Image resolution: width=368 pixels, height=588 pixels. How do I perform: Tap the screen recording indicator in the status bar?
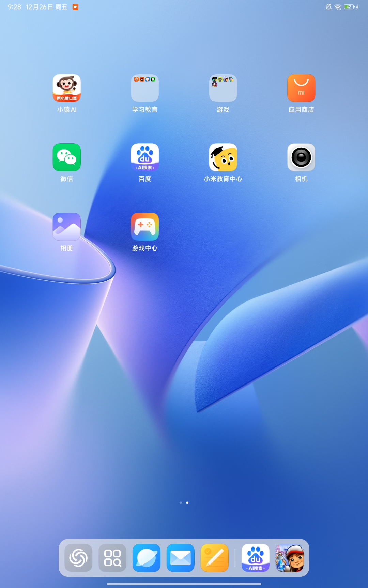76,7
